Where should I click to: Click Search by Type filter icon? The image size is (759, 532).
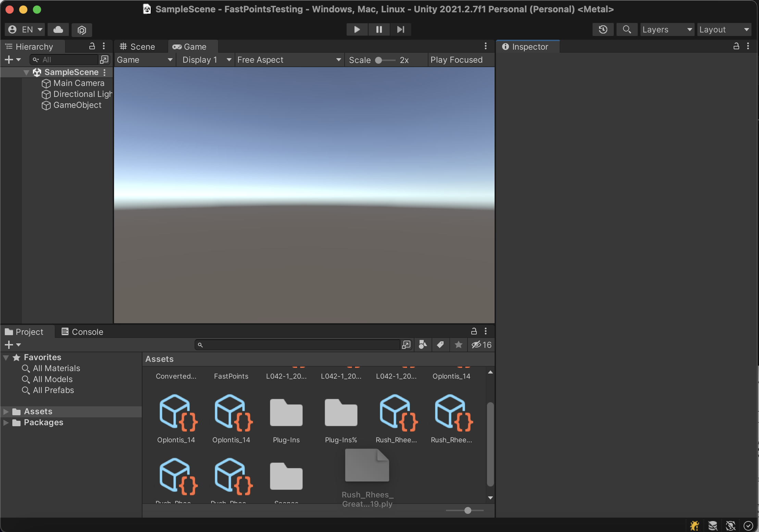423,345
